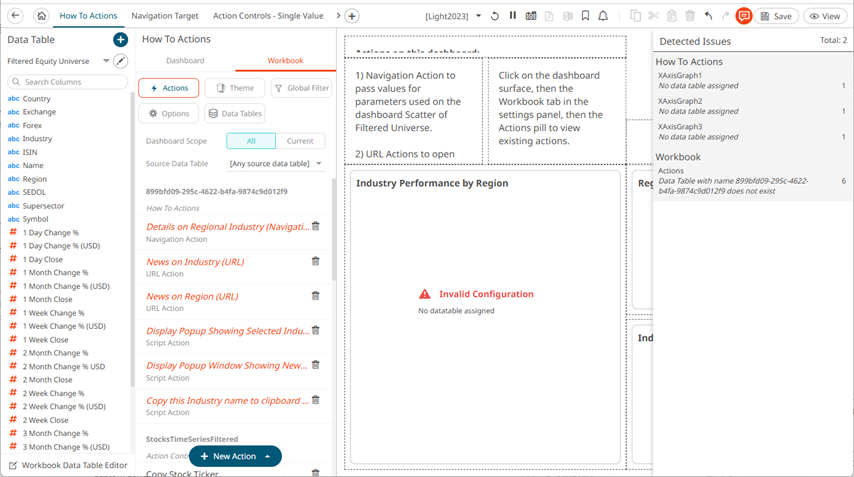Viewport: 854px width, 477px height.
Task: Expand Filtered Equity Universe data table dropdown
Action: (106, 61)
